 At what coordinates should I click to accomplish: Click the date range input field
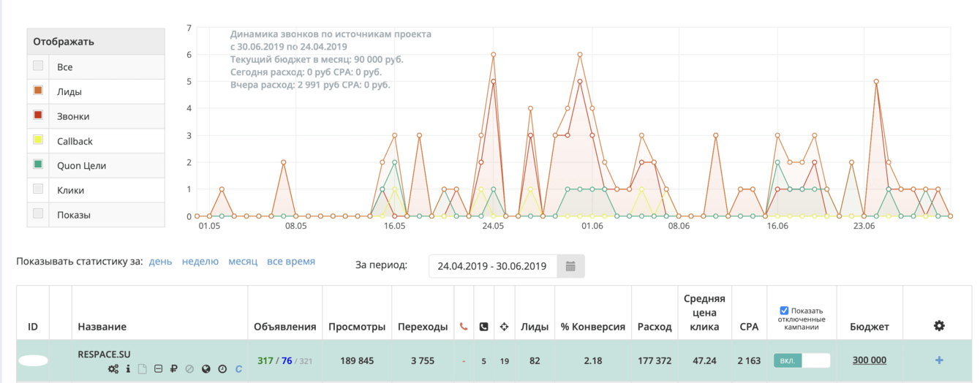coord(493,266)
